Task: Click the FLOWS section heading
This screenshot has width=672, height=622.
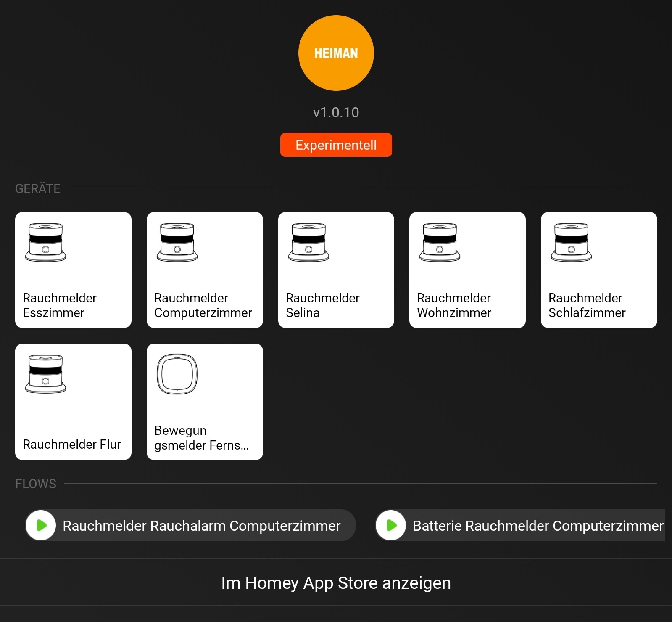Action: tap(36, 484)
